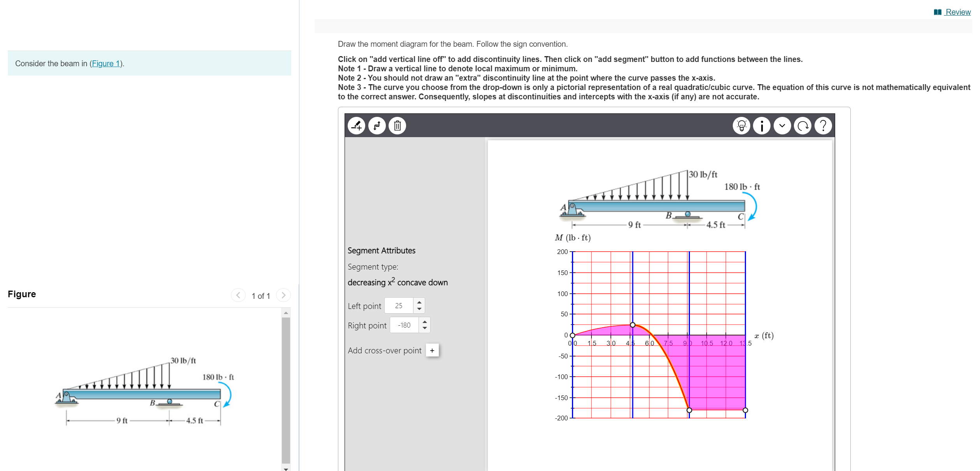Open the segment type dropdown showing decreasing x² concave down
This screenshot has height=471, width=980.
click(x=398, y=282)
